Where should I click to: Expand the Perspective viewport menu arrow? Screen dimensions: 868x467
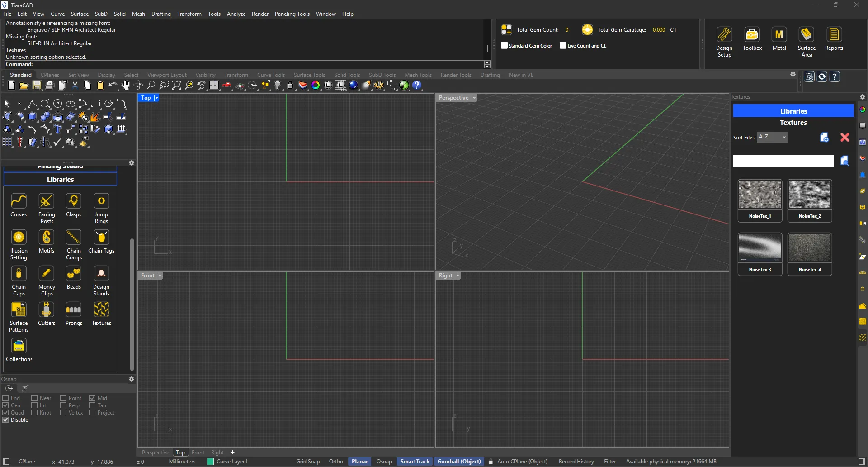[x=474, y=98]
